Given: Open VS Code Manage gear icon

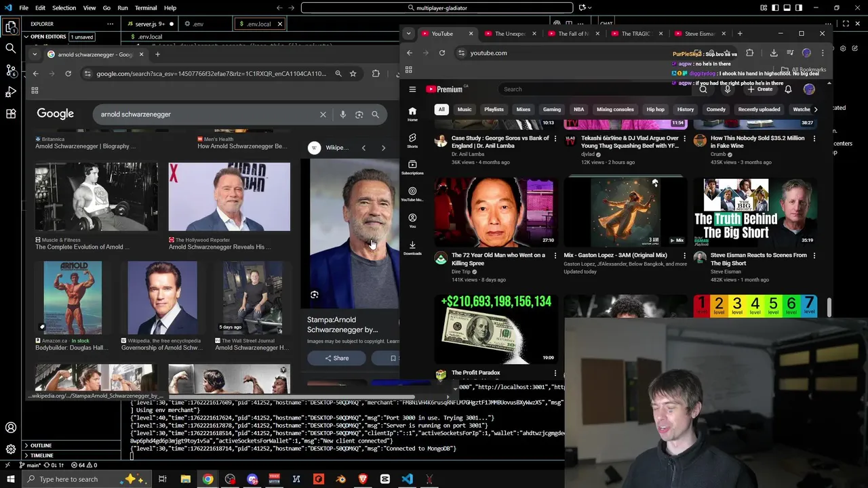Looking at the screenshot, I should pyautogui.click(x=11, y=449).
